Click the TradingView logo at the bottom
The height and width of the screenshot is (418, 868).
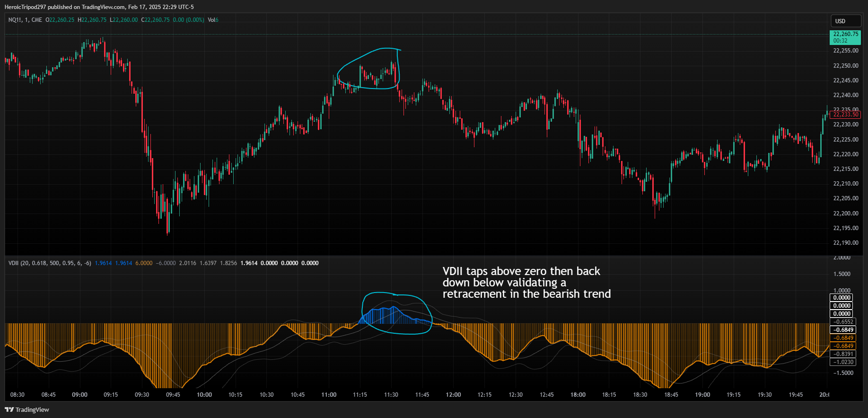[27, 409]
